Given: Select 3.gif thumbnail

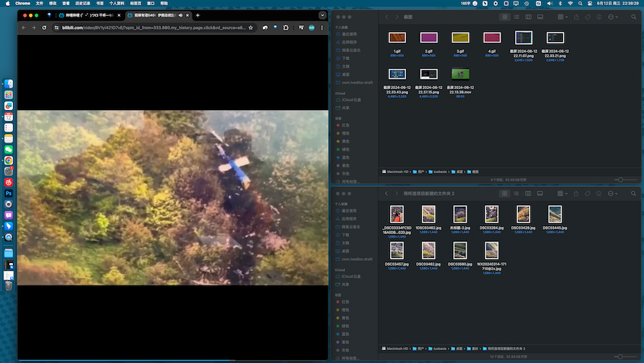Looking at the screenshot, I should [x=460, y=38].
